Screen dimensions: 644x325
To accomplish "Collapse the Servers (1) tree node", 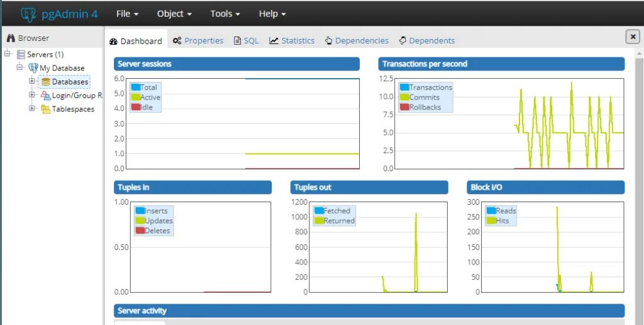I will tap(7, 54).
